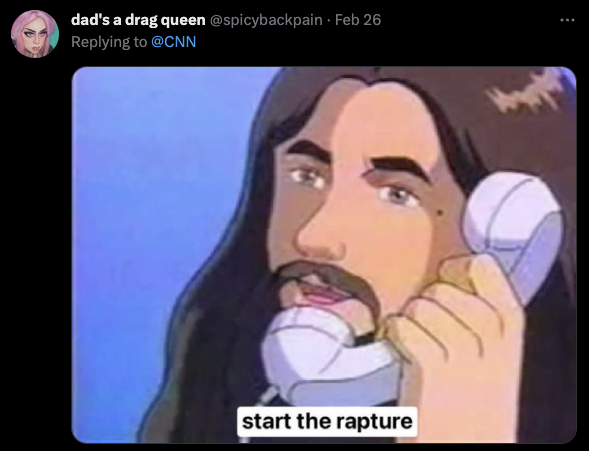The width and height of the screenshot is (589, 451).
Task: Click the crown of thorns detail
Action: point(526,92)
